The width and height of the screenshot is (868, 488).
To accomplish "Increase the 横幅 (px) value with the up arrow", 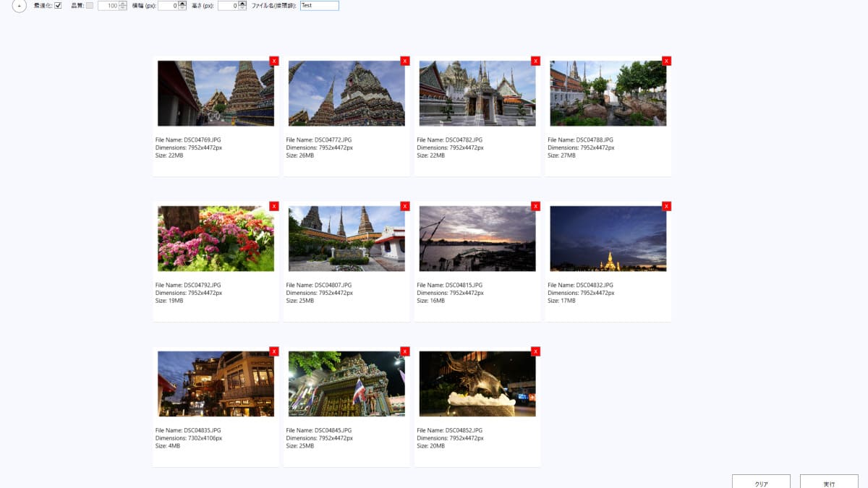I will (182, 4).
